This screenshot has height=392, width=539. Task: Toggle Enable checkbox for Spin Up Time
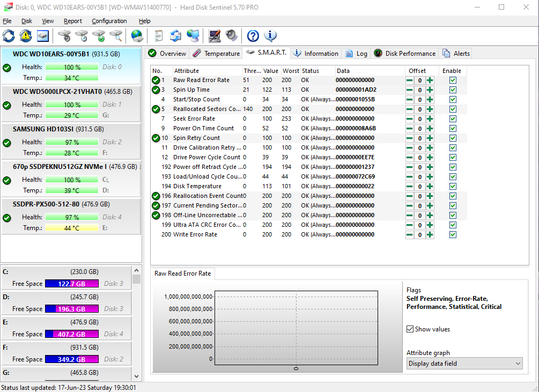(453, 90)
